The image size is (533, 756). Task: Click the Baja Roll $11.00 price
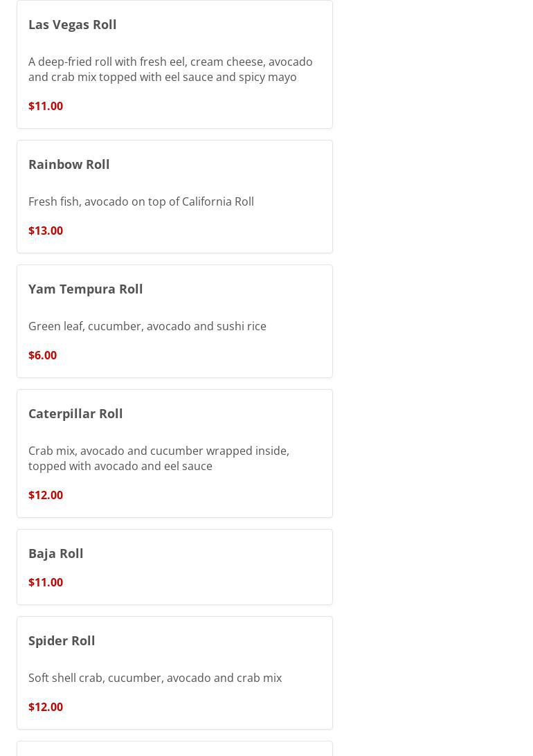click(x=46, y=582)
